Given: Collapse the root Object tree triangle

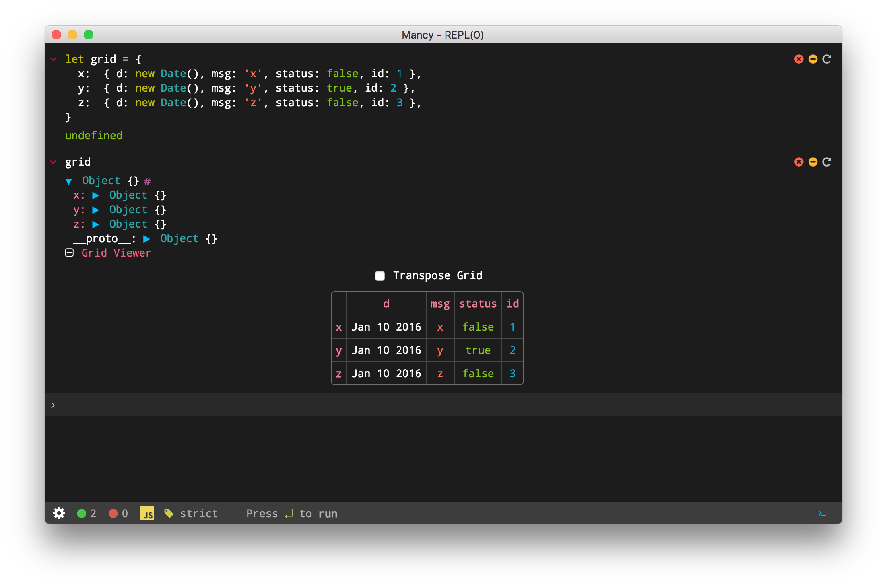Looking at the screenshot, I should (69, 181).
